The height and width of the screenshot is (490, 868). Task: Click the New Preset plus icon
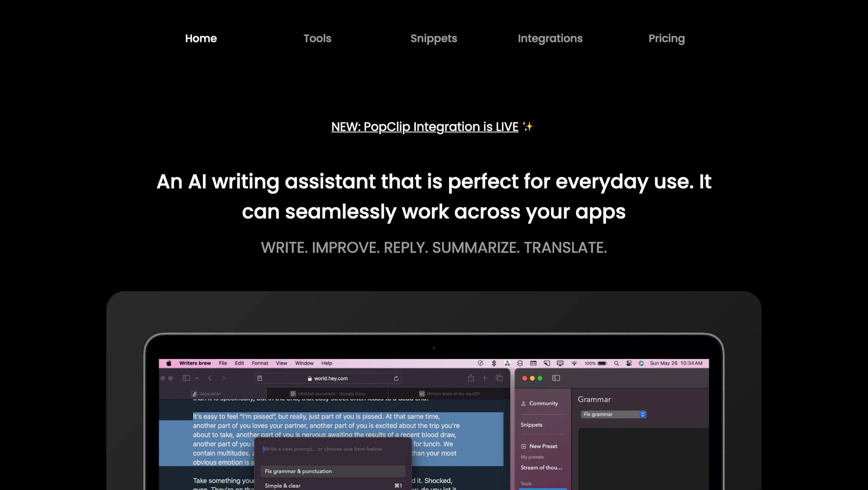[x=524, y=446]
